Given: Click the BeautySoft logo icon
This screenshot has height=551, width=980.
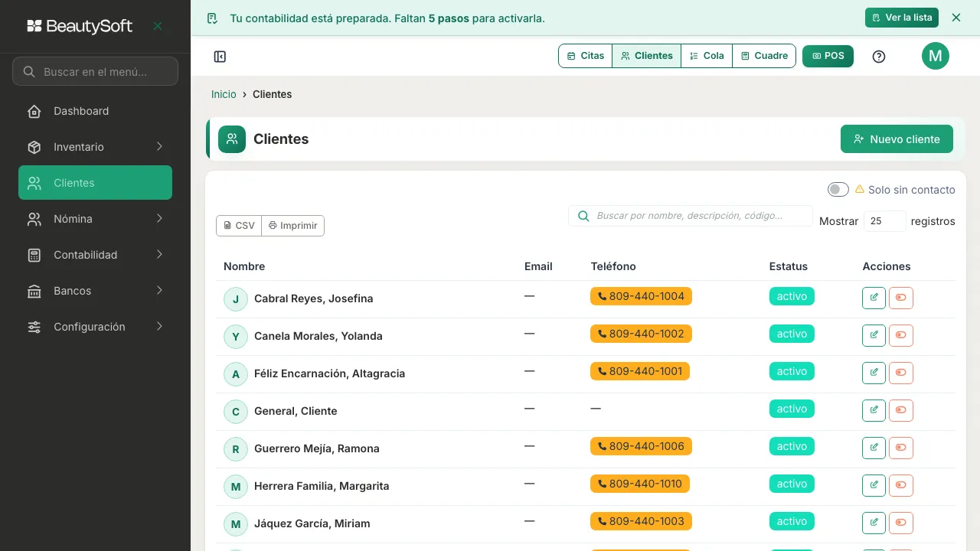Looking at the screenshot, I should [34, 26].
